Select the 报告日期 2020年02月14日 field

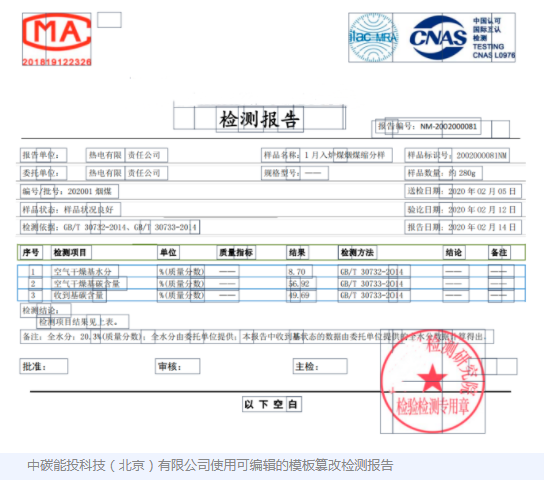pyautogui.click(x=463, y=227)
